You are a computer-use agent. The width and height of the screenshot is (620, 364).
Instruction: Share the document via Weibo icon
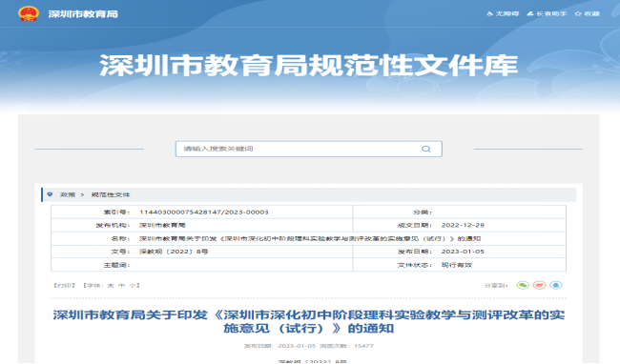point(539,285)
